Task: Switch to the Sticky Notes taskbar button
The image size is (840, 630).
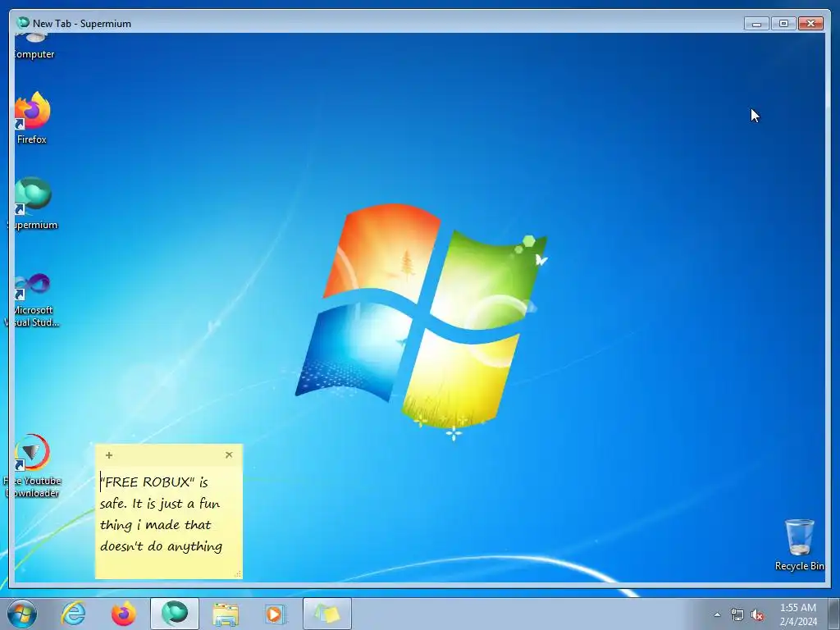Action: (327, 614)
